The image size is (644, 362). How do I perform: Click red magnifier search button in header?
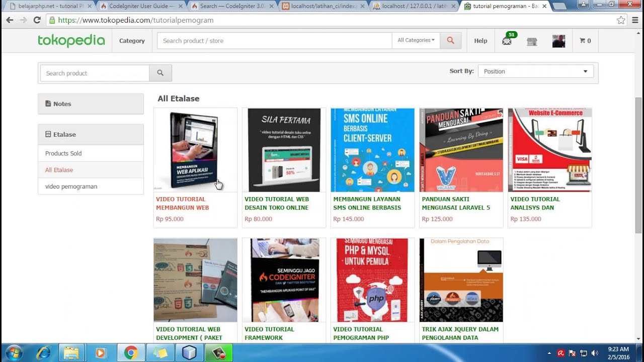click(x=451, y=41)
